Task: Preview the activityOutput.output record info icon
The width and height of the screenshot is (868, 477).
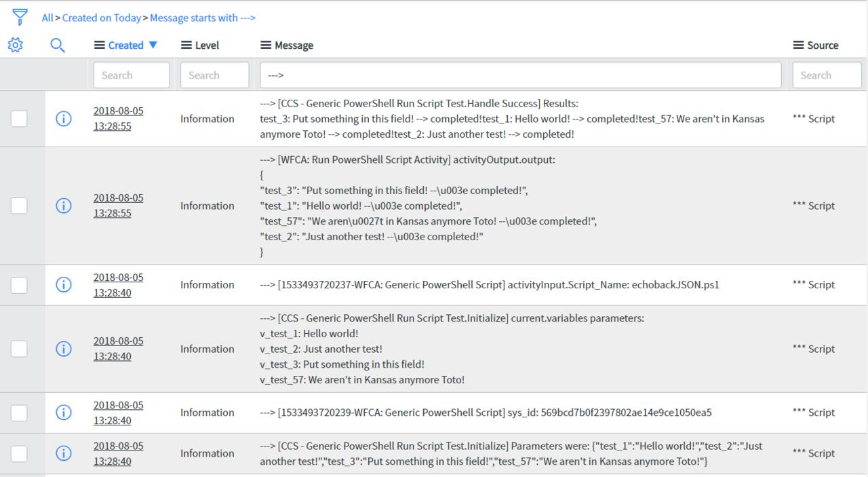Action: point(64,206)
